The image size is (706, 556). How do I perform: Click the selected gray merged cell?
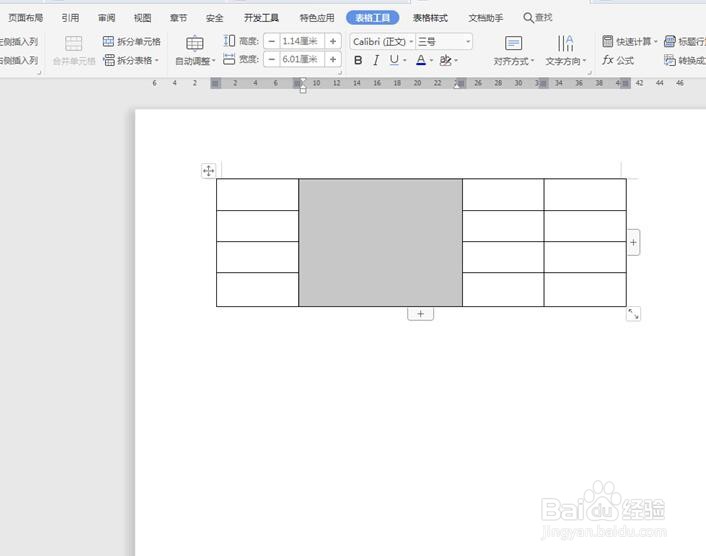click(380, 243)
